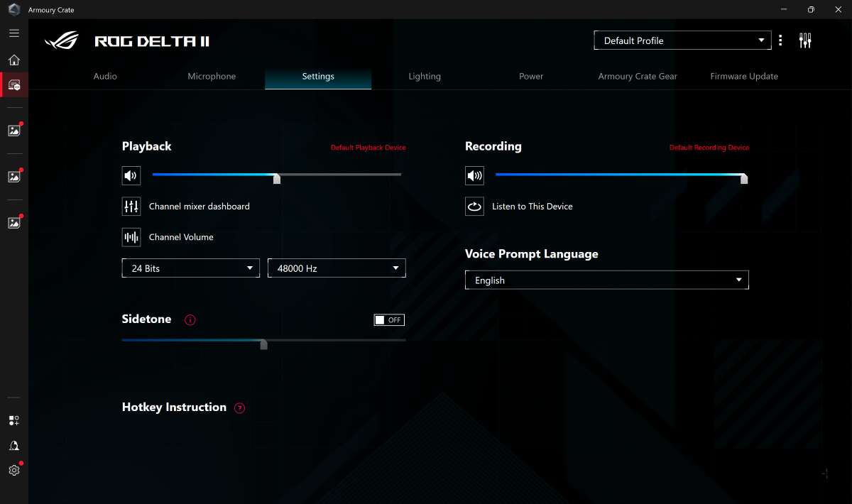The image size is (852, 504).
Task: Switch to the Audio tab
Action: 105,77
